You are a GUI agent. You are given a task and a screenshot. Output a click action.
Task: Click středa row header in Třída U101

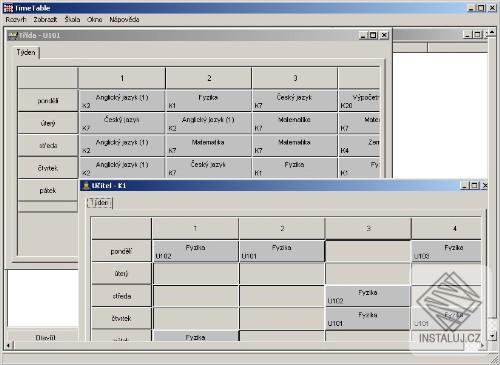tap(48, 145)
